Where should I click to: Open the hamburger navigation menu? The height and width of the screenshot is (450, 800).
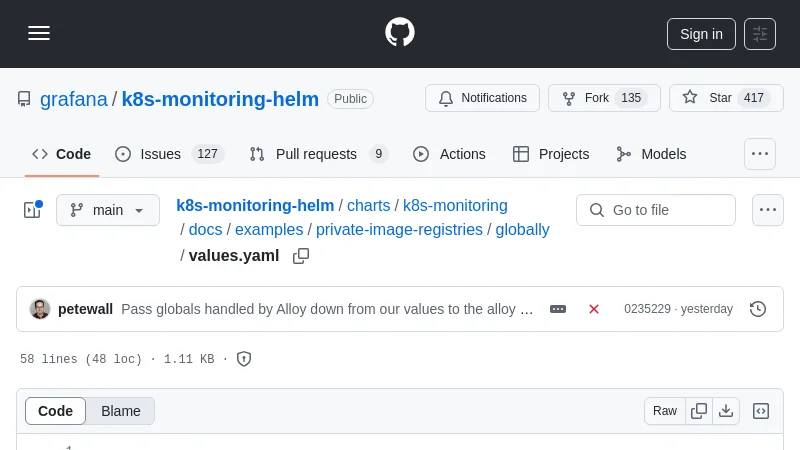pos(39,33)
